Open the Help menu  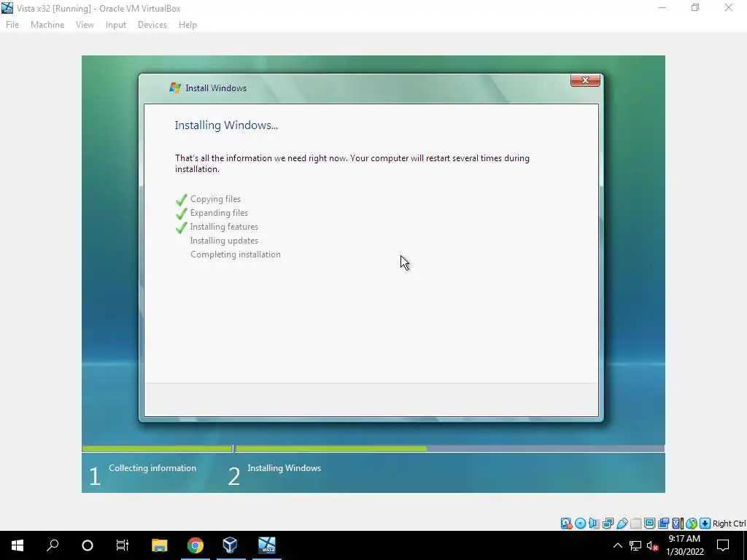[x=187, y=25]
